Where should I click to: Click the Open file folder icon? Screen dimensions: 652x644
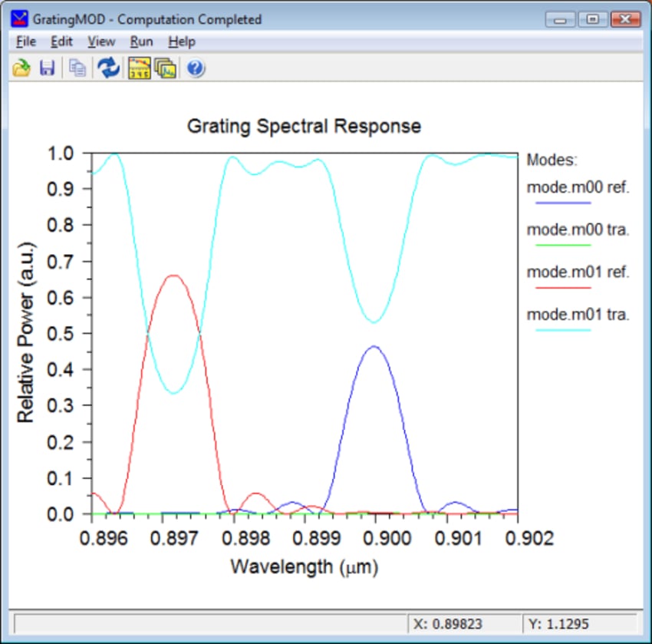21,68
